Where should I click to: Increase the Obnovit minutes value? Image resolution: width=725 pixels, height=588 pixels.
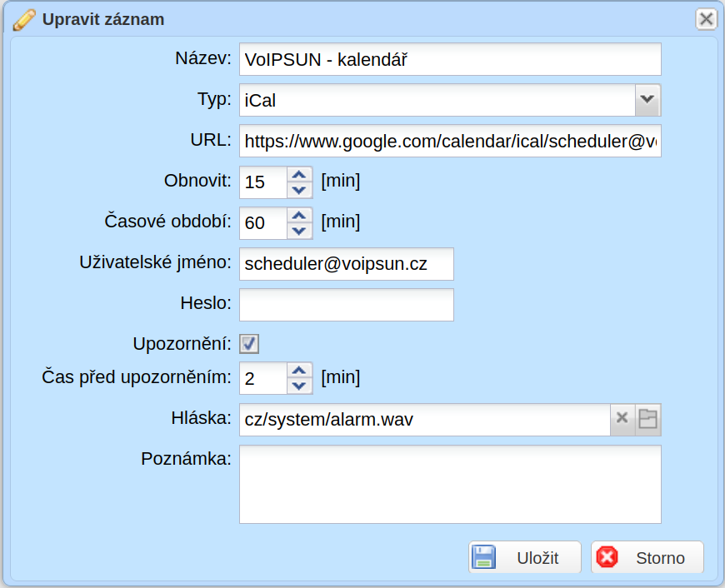click(x=299, y=175)
